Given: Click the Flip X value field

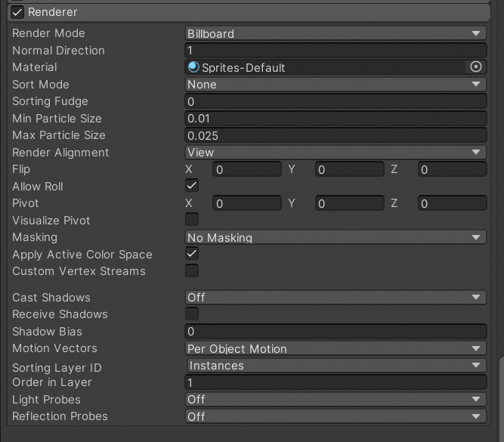Looking at the screenshot, I should pos(247,169).
